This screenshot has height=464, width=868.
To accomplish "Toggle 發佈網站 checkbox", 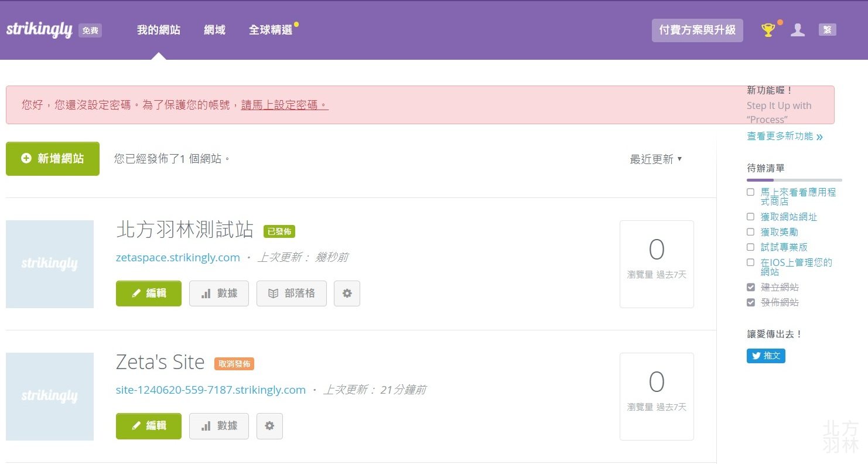I will (x=750, y=302).
